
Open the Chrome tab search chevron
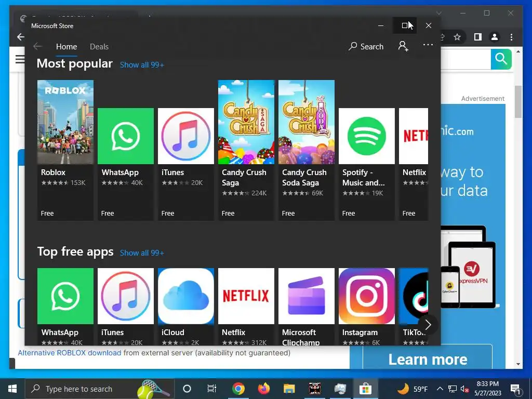(x=438, y=13)
